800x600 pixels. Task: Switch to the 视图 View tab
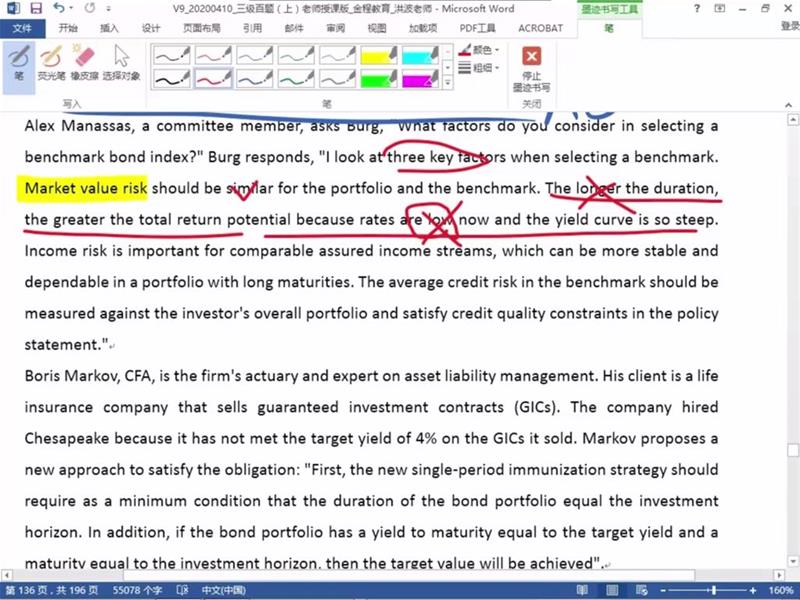click(x=377, y=28)
